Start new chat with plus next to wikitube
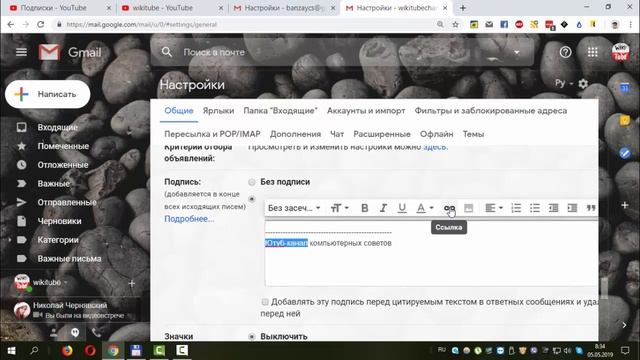Viewport: 640px width, 360px height. coord(131,283)
